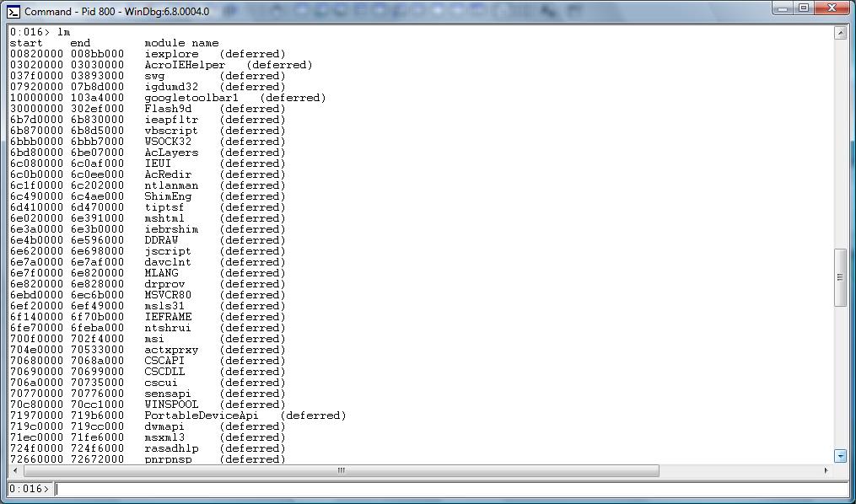Click the vbscript module name
This screenshot has width=856, height=504.
[x=171, y=131]
